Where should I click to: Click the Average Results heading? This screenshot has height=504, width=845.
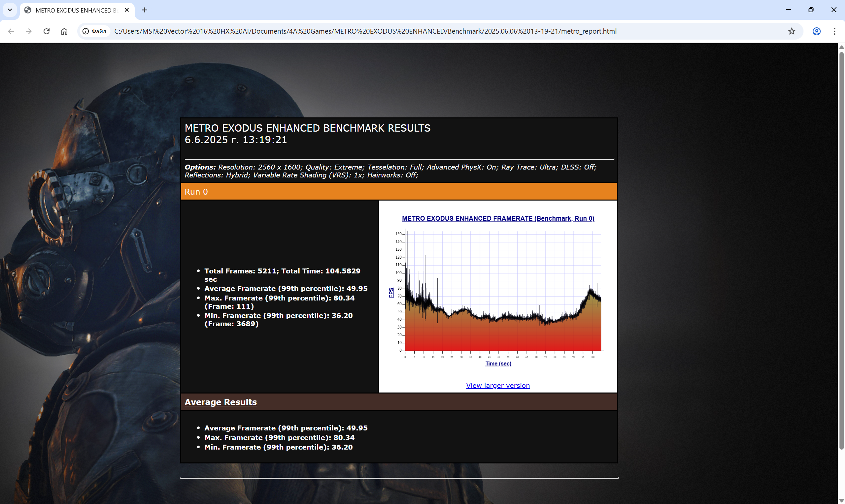[x=221, y=402]
